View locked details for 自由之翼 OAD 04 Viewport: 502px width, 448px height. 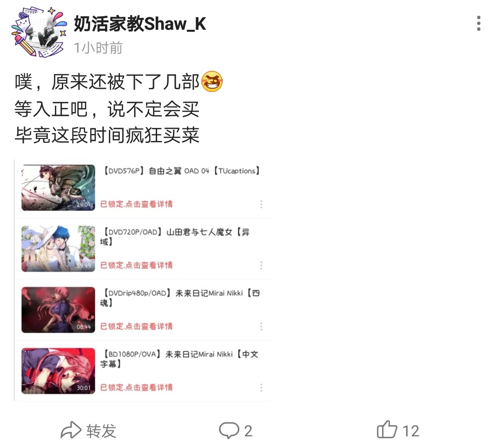pyautogui.click(x=136, y=204)
